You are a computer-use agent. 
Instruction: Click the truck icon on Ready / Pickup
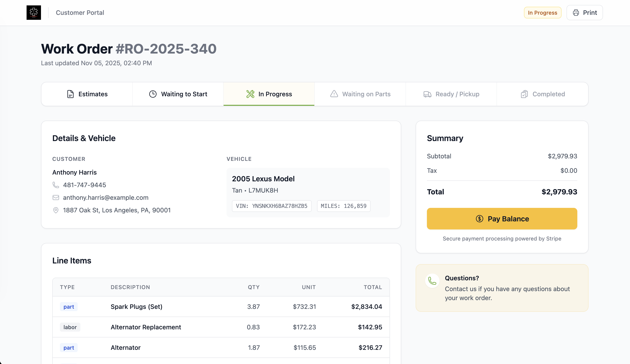[427, 94]
